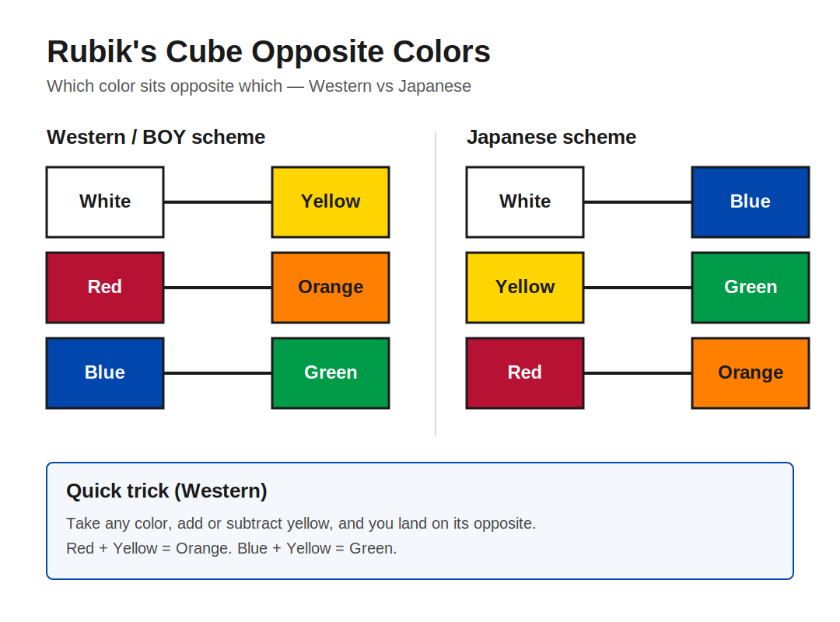Click the Blue box in Western scheme
The image size is (840, 622).
point(105,373)
